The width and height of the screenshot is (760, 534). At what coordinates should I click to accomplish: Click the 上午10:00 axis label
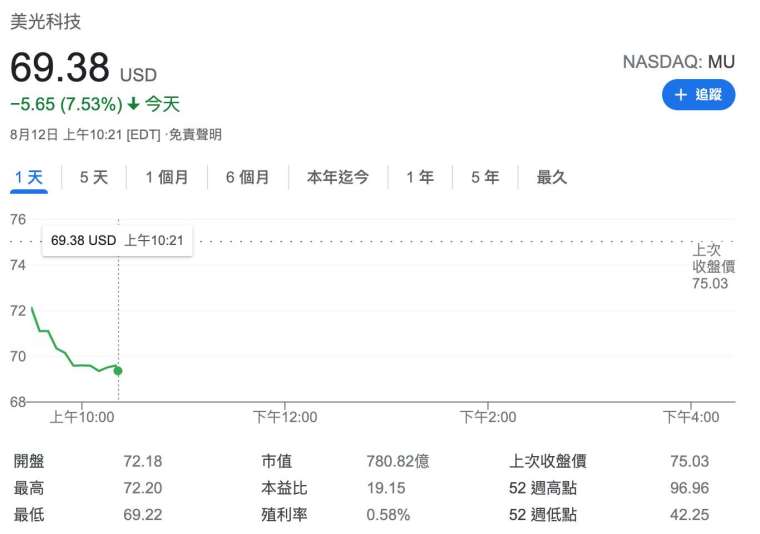82,417
